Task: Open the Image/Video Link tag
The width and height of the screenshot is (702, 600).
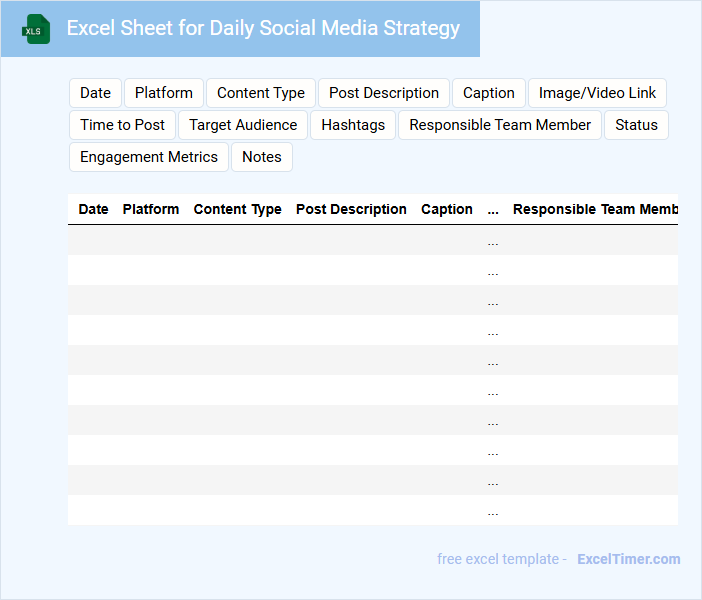Action: coord(597,93)
